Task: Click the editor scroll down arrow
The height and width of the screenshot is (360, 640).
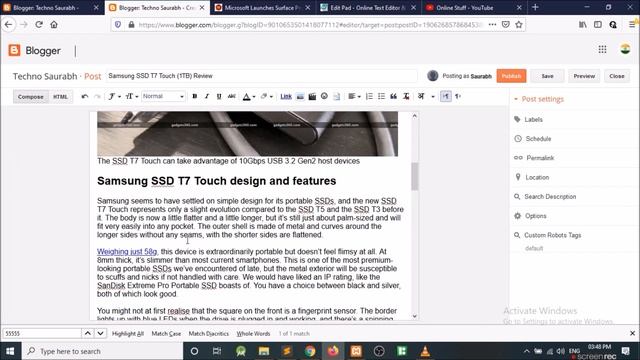Action: coord(415,316)
